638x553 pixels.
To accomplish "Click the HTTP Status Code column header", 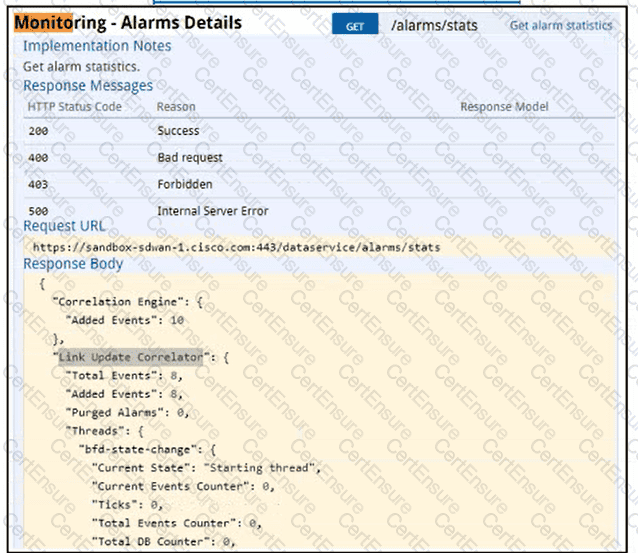I will (75, 106).
